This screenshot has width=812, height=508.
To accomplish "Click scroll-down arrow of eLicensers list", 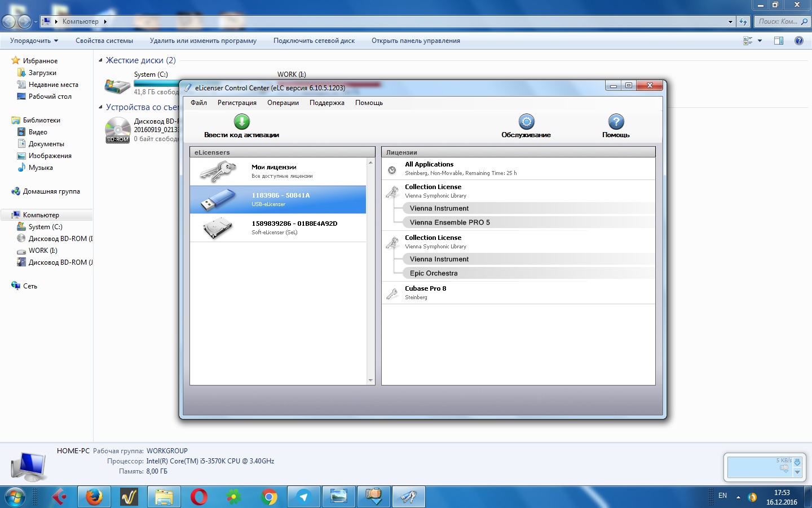I will click(x=370, y=380).
